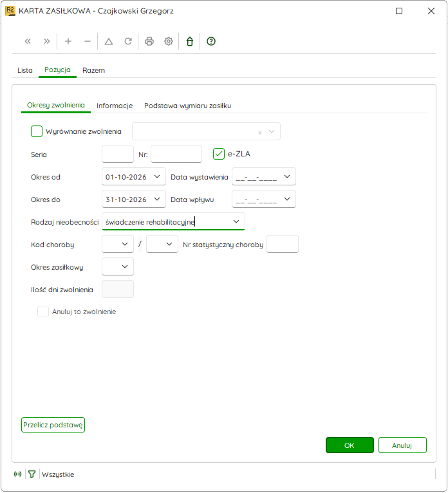
Task: Toggle Anuluj to zwolnienie checkbox
Action: [43, 312]
